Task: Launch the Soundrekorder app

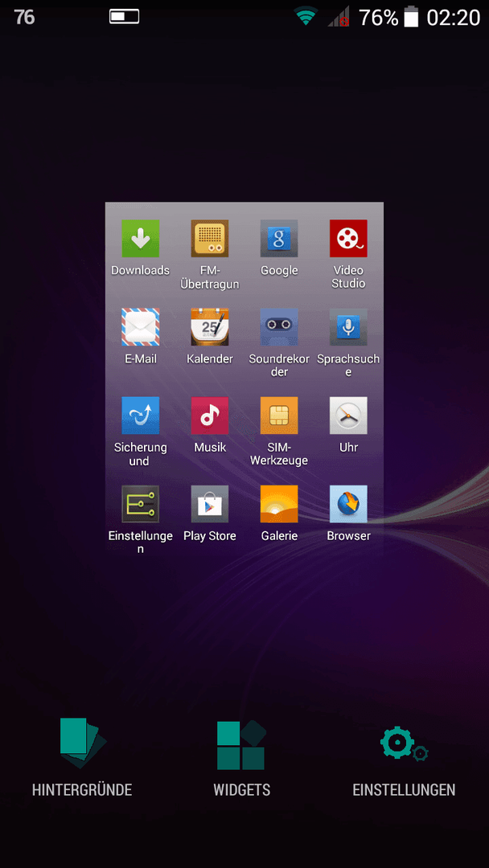Action: coord(279,327)
